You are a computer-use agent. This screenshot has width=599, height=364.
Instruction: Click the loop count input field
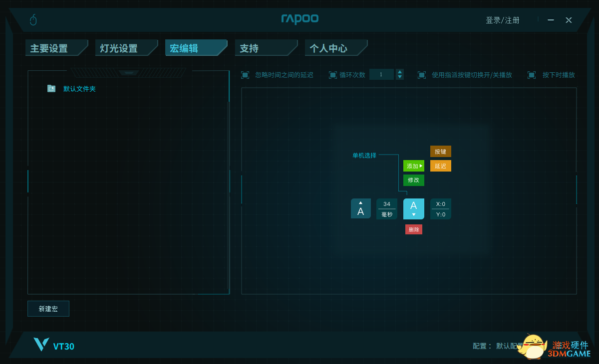pos(381,74)
